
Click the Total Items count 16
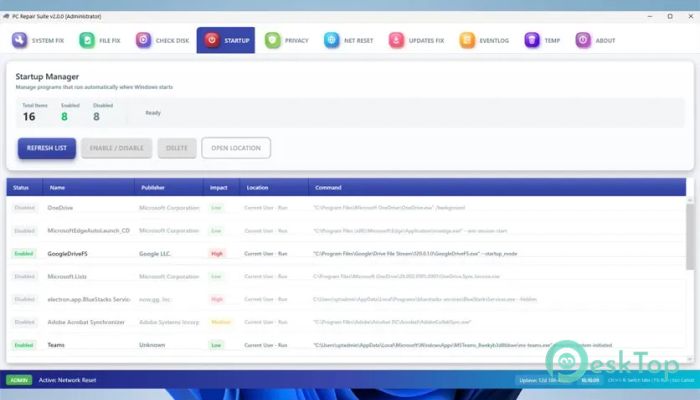click(x=29, y=117)
